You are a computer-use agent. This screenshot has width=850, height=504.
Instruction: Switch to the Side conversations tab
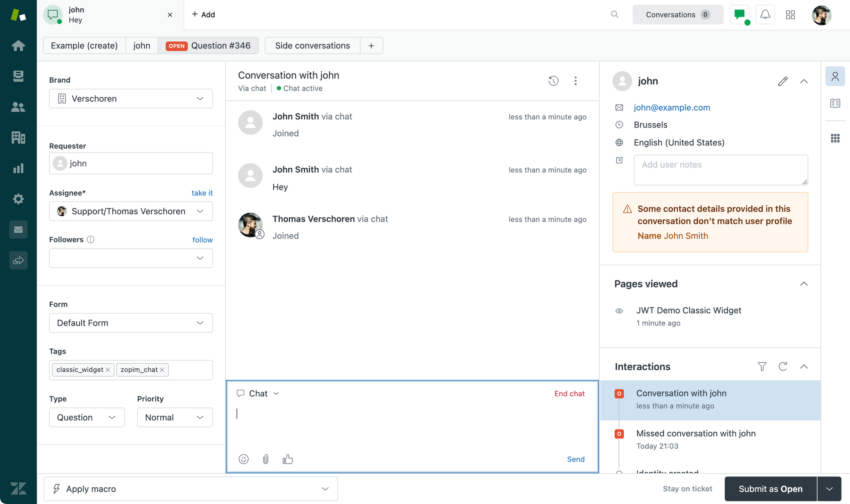[x=312, y=45]
